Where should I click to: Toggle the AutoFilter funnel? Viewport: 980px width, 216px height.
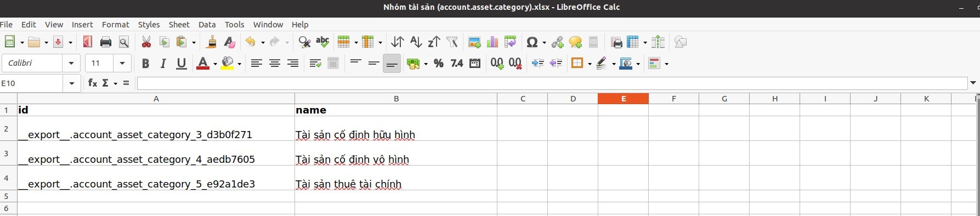[452, 42]
